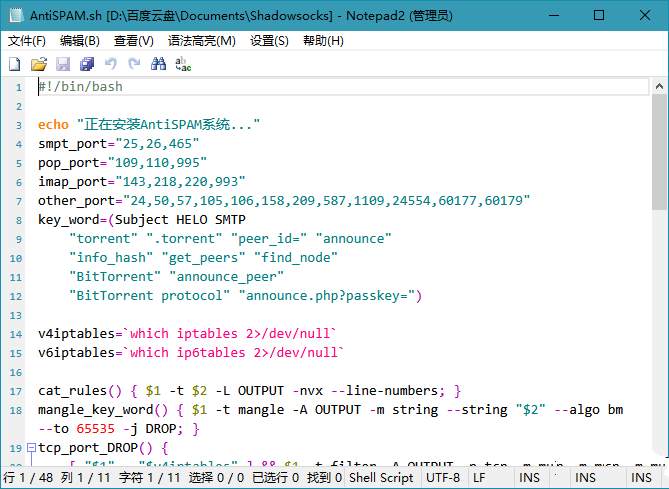This screenshot has width=669, height=489.
Task: Toggle LF line ending in status bar
Action: tap(480, 479)
